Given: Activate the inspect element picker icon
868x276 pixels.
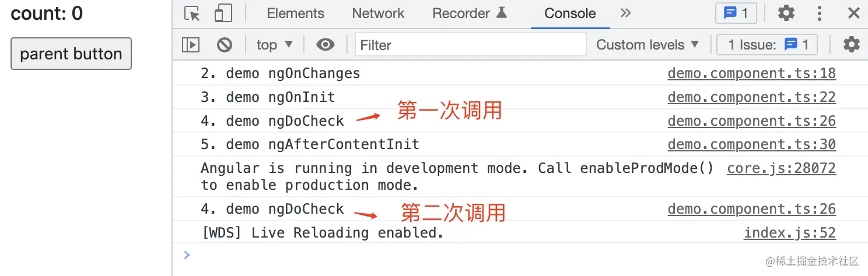Looking at the screenshot, I should point(192,13).
